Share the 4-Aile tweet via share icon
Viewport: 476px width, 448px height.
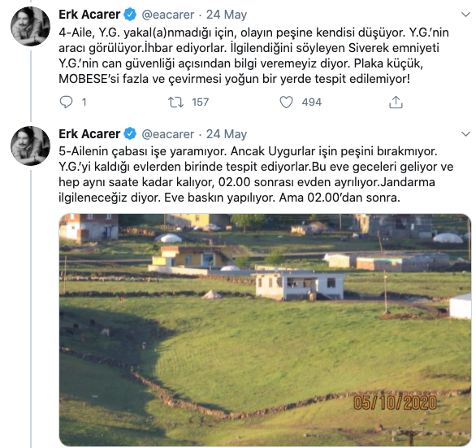(x=396, y=102)
